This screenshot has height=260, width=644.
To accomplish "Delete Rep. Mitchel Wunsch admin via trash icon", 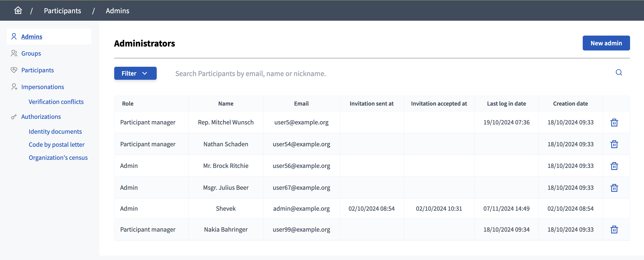I will point(614,123).
